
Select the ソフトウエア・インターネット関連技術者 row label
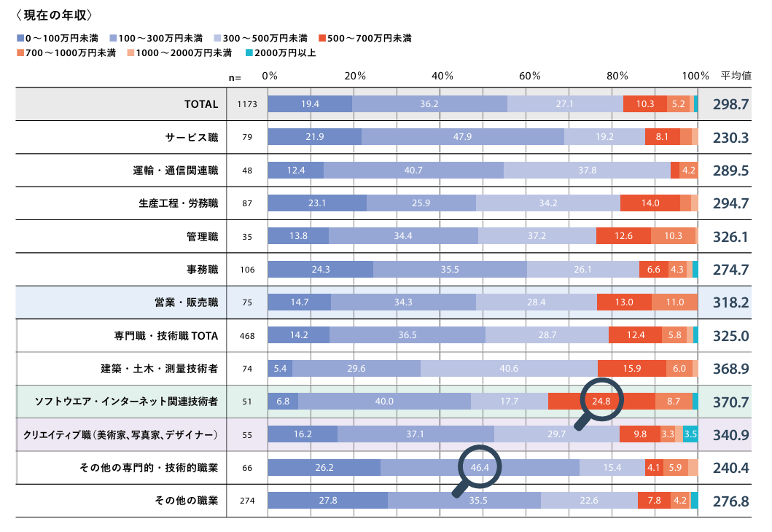[126, 402]
